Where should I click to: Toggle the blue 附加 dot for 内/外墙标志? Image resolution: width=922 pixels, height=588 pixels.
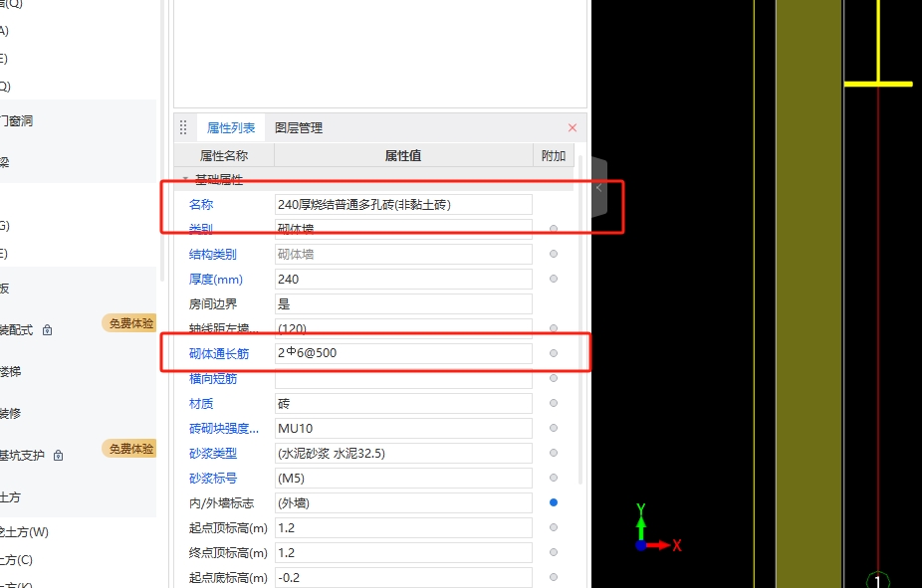pyautogui.click(x=554, y=502)
